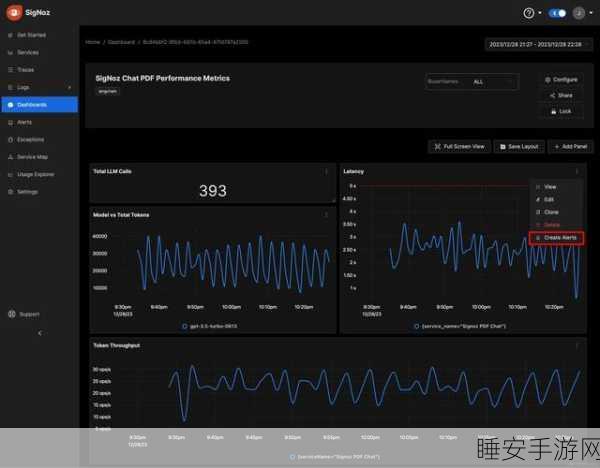Click the Lock dashboard button
This screenshot has height=468, width=600.
pos(561,111)
